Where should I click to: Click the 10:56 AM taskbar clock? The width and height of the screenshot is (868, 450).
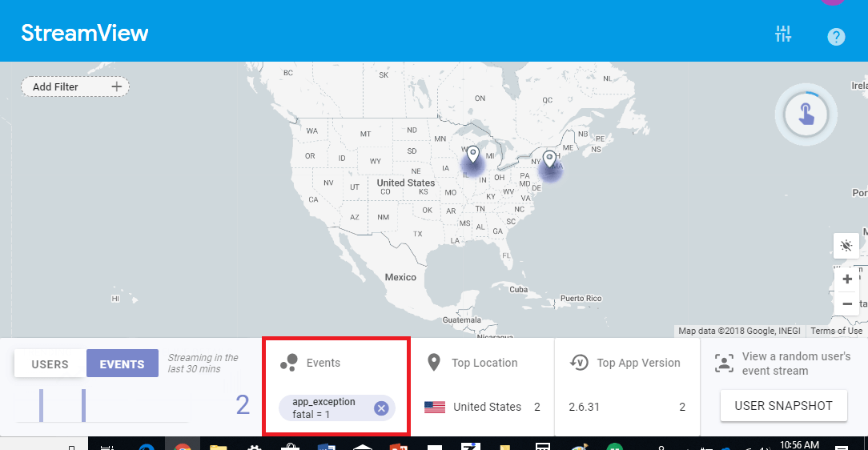(x=799, y=444)
